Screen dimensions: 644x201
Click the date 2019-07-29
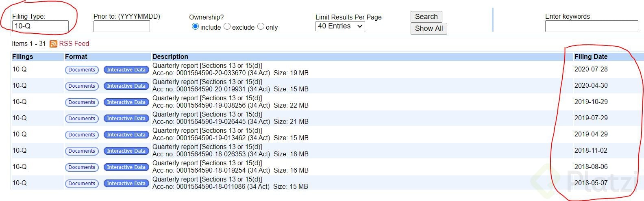[591, 118]
